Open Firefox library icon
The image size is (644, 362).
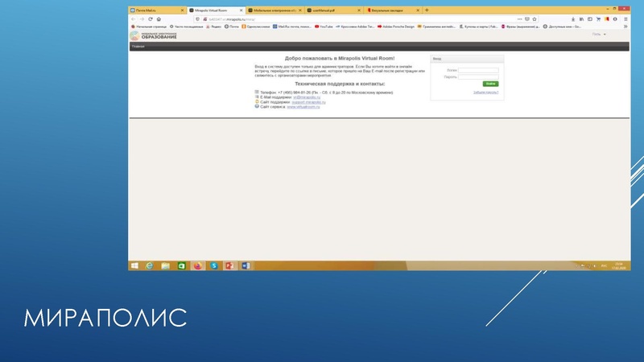click(581, 19)
